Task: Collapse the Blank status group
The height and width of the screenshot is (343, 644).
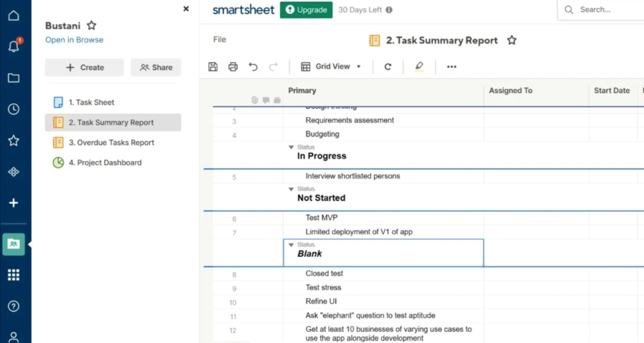Action: [291, 245]
